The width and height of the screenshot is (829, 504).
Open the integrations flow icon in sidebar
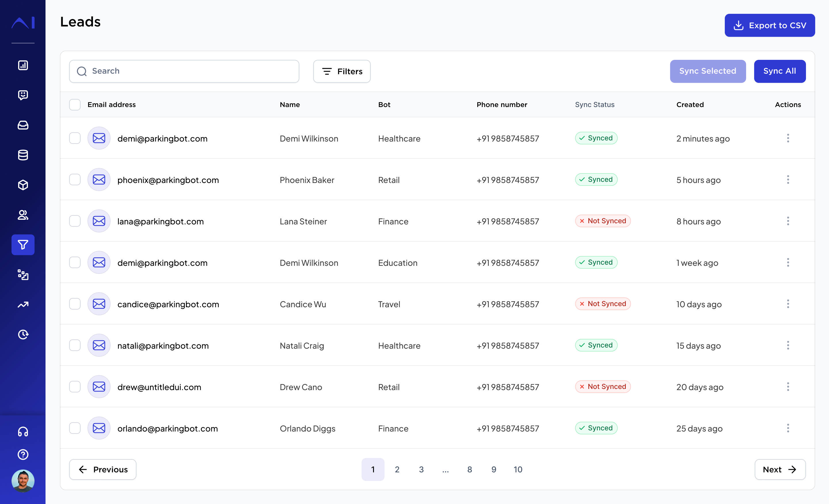pyautogui.click(x=23, y=275)
